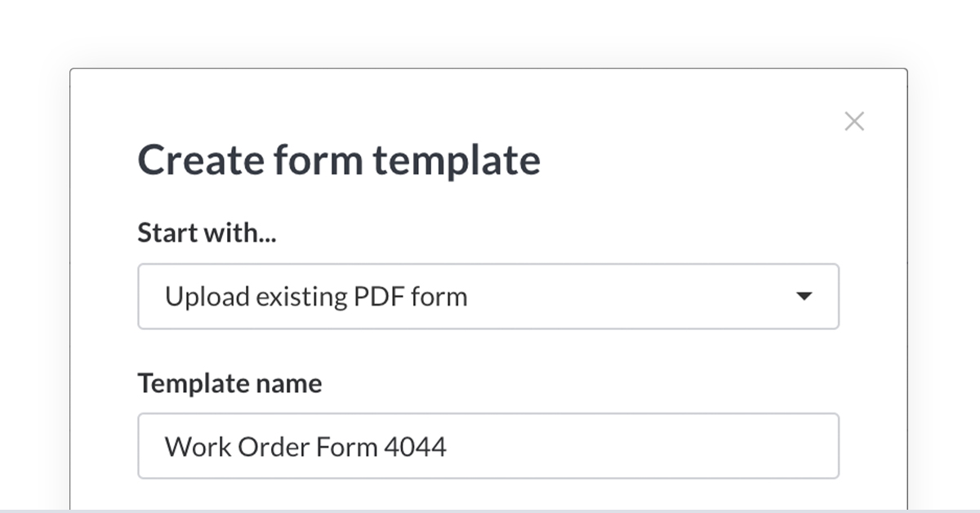Click the dropdown caret arrow icon
This screenshot has width=980, height=513.
click(x=804, y=297)
